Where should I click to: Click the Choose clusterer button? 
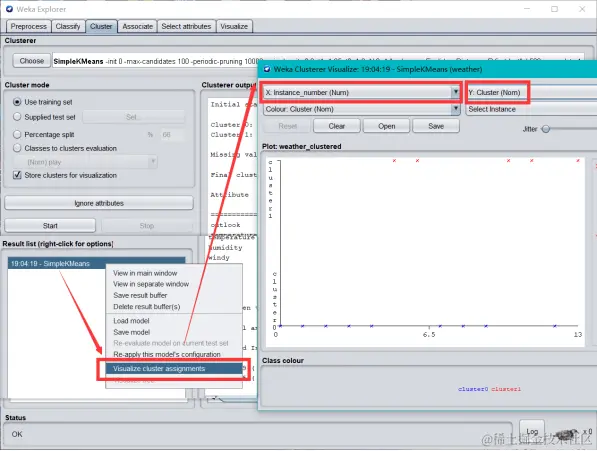pos(32,61)
